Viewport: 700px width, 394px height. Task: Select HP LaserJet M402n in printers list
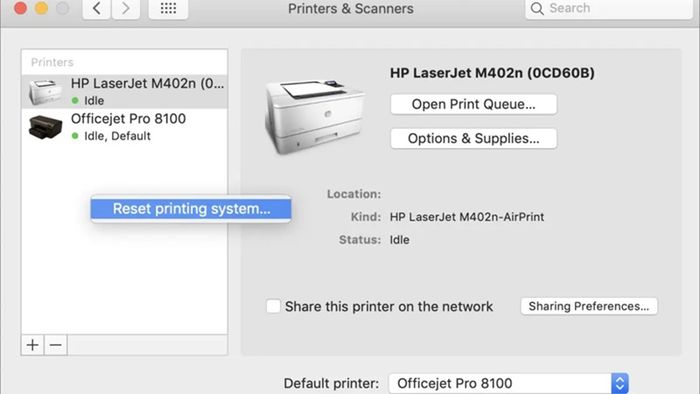[x=125, y=91]
